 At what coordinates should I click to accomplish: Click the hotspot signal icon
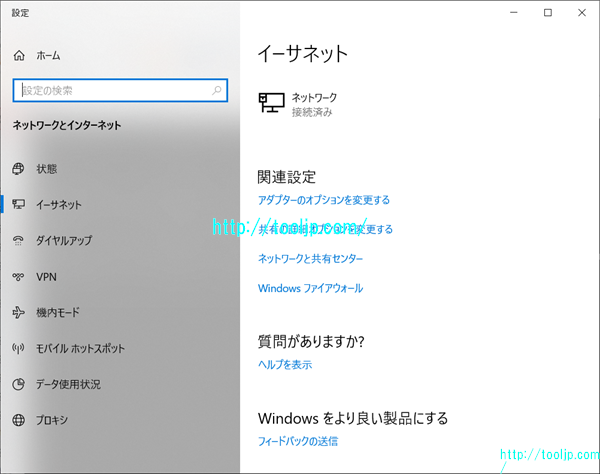18,348
